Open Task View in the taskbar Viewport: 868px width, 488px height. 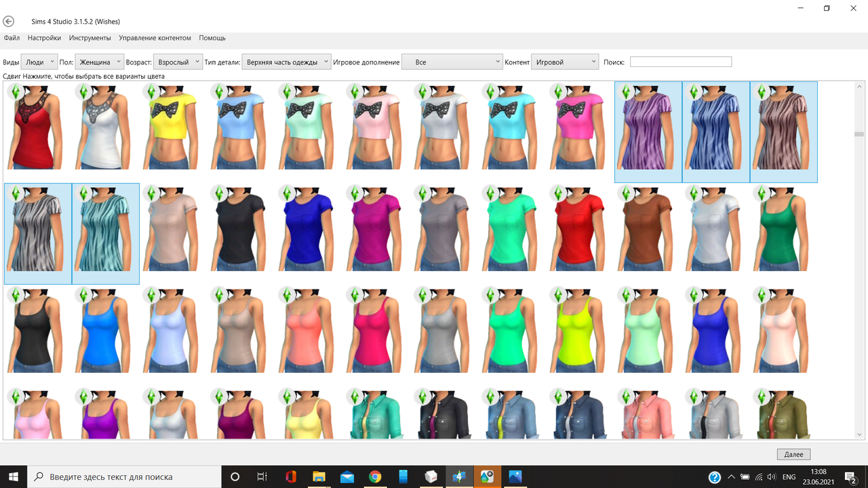(262, 476)
